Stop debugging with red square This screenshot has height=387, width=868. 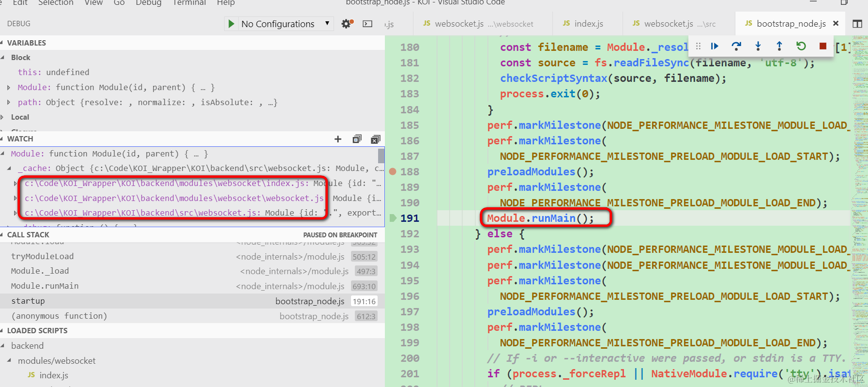(822, 46)
